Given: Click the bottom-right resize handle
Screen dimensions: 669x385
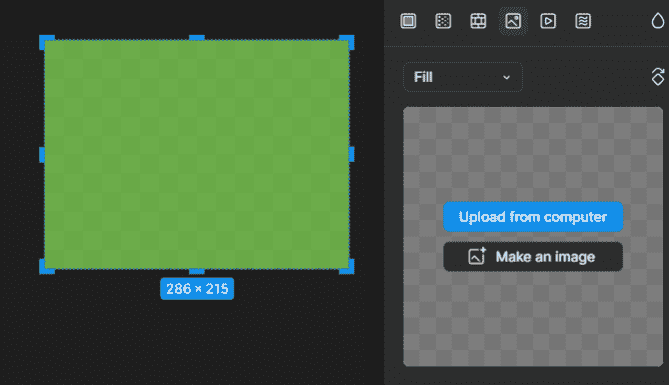Looking at the screenshot, I should tap(347, 266).
